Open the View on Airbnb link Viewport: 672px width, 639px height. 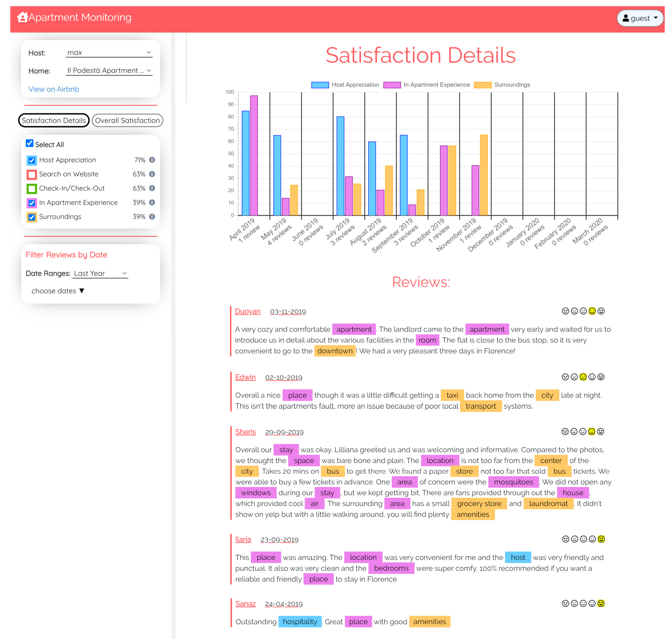(54, 89)
